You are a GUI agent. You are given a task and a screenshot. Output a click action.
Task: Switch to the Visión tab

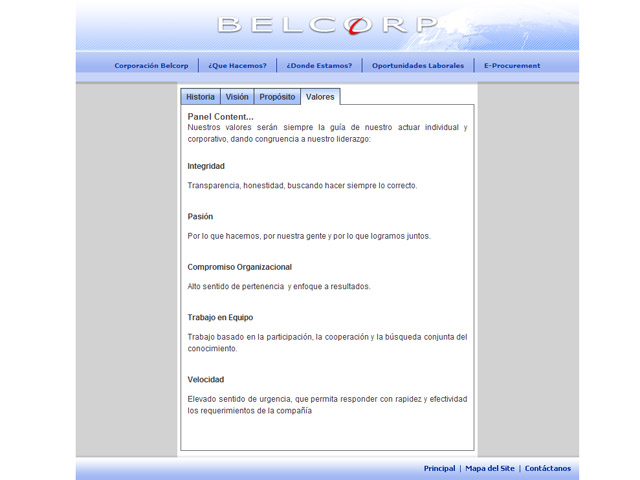tap(237, 97)
